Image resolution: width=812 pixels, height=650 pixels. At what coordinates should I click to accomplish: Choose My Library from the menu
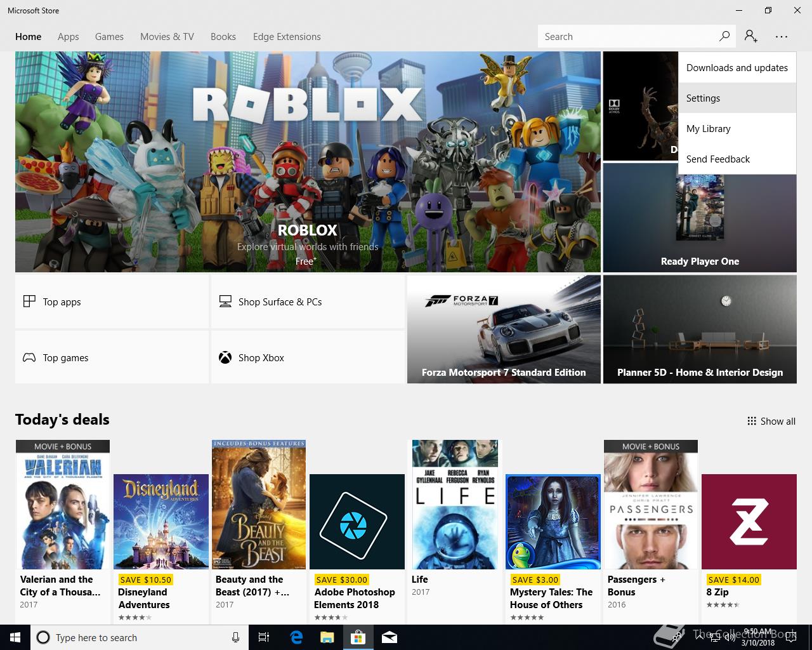(x=737, y=128)
